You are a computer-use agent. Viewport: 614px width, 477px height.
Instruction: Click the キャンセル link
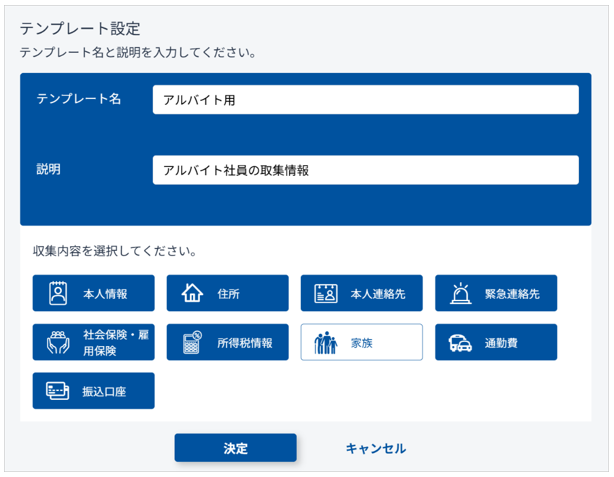(x=375, y=448)
